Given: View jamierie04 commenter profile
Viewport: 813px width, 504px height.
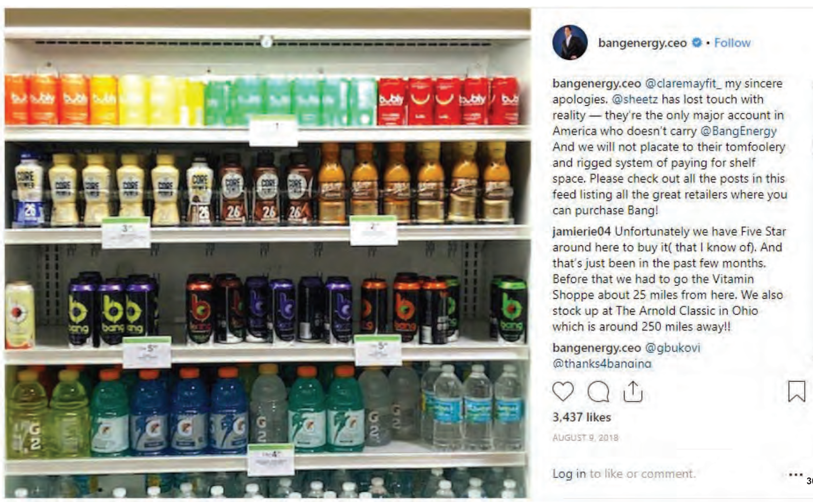Looking at the screenshot, I should [x=581, y=232].
